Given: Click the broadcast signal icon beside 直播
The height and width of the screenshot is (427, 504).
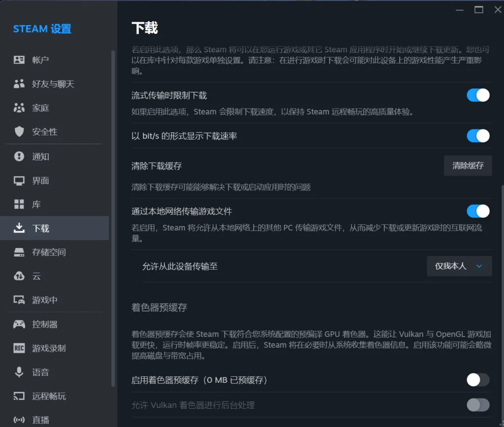Looking at the screenshot, I should click(x=19, y=420).
